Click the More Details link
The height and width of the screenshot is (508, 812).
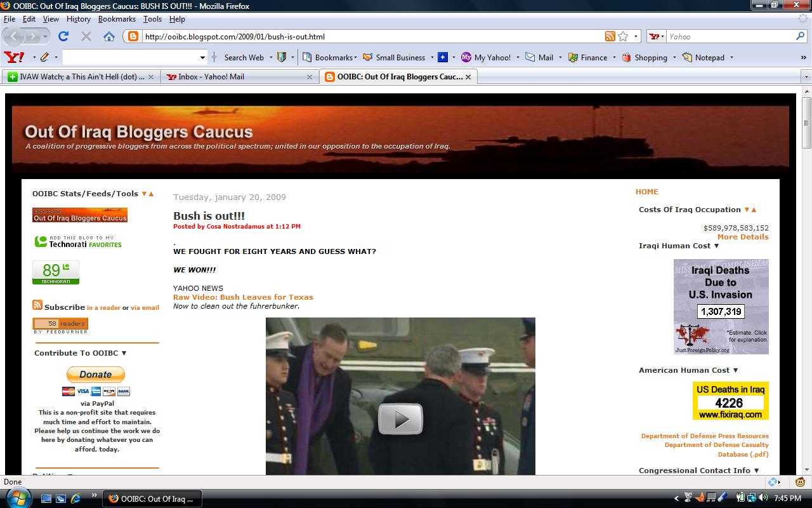click(742, 237)
